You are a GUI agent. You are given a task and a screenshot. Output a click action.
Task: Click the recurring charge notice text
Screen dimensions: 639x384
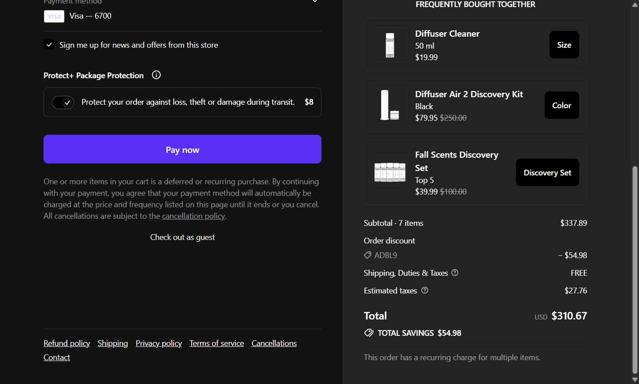coord(452,358)
